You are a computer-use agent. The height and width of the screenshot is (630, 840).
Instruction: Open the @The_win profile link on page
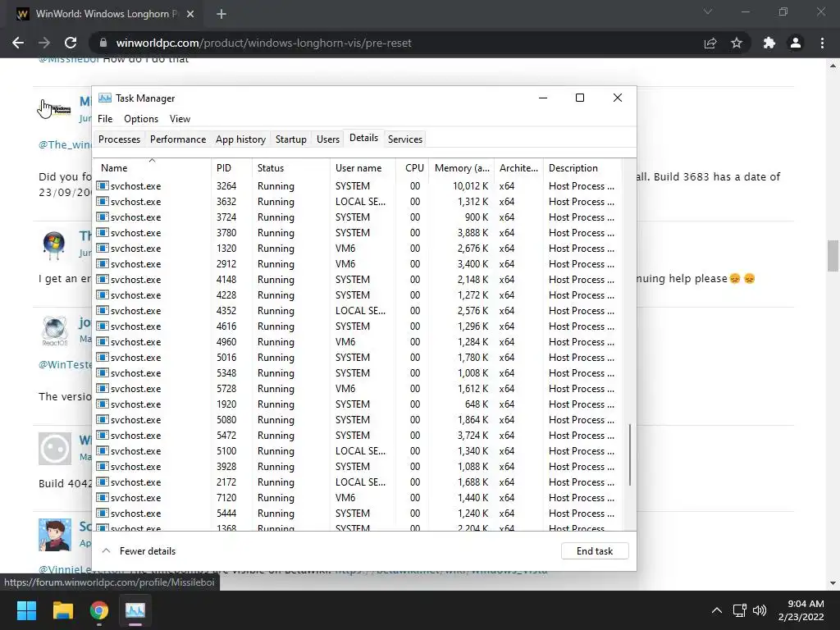pyautogui.click(x=65, y=144)
